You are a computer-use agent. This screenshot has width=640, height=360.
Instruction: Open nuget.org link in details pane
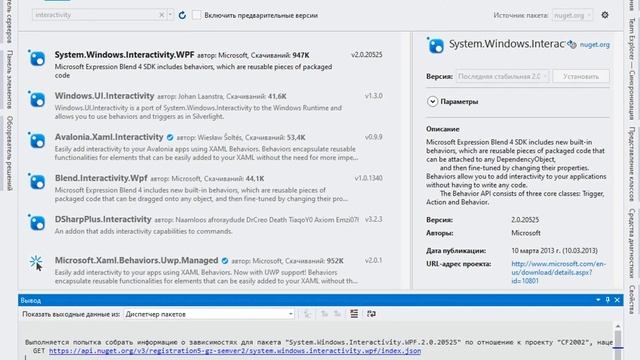[594, 45]
